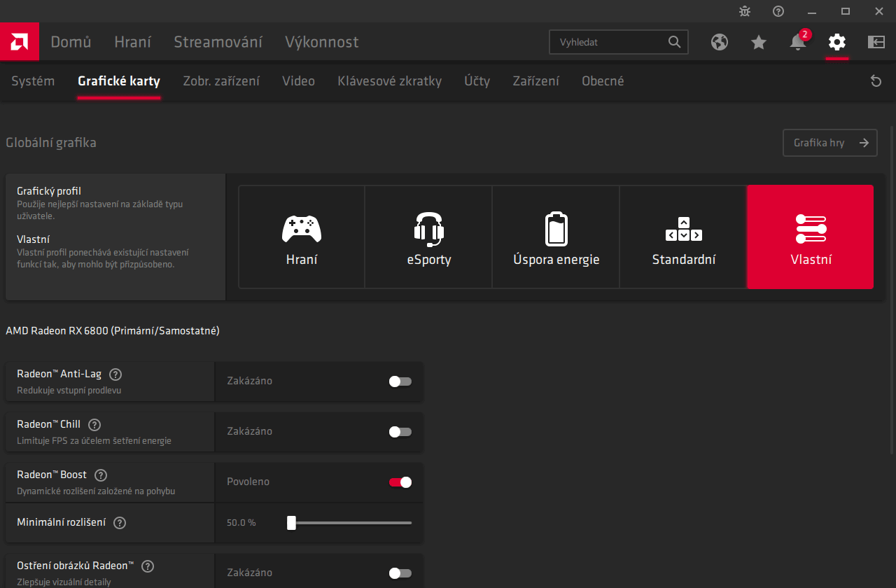This screenshot has height=588, width=896.
Task: Select the Standardní profile tile
Action: click(684, 237)
